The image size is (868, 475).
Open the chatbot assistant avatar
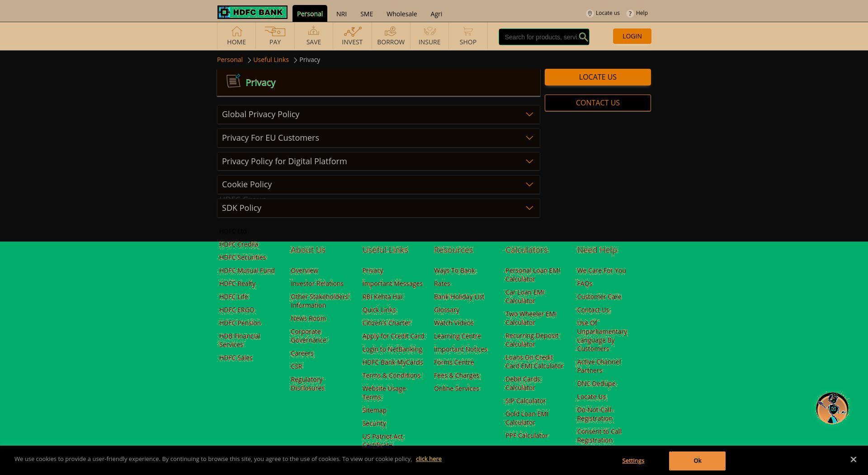[x=832, y=408]
